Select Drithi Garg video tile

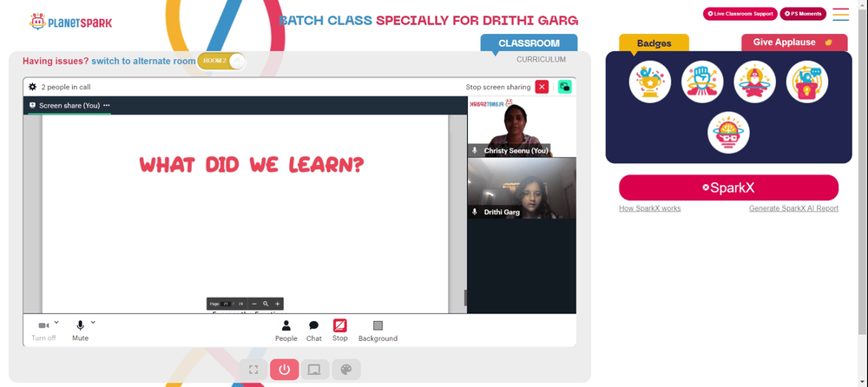tap(522, 188)
